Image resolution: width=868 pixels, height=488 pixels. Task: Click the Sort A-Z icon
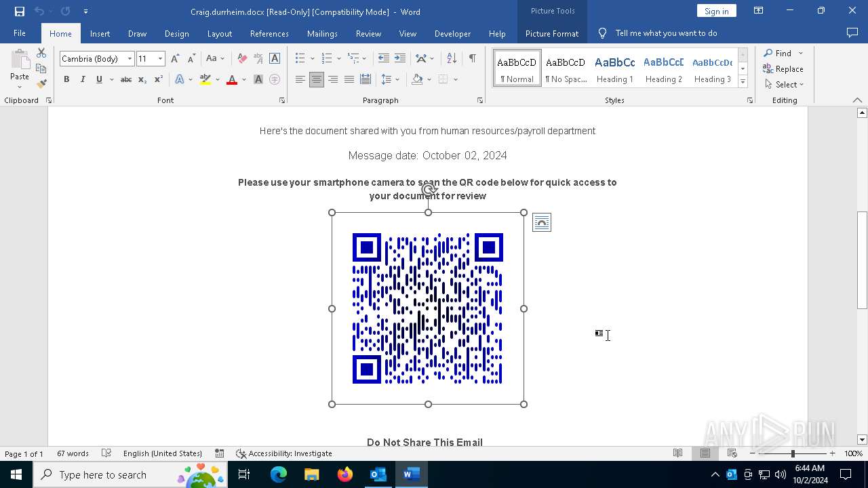click(x=452, y=59)
